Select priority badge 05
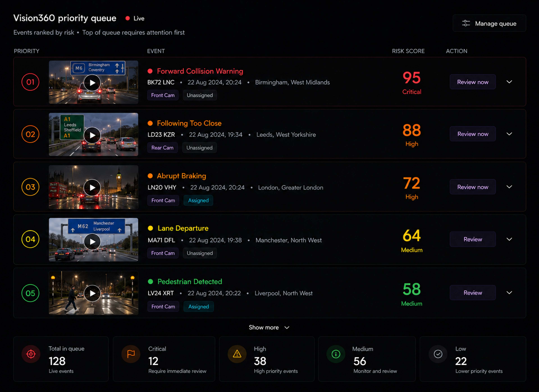The image size is (539, 392). (30, 293)
